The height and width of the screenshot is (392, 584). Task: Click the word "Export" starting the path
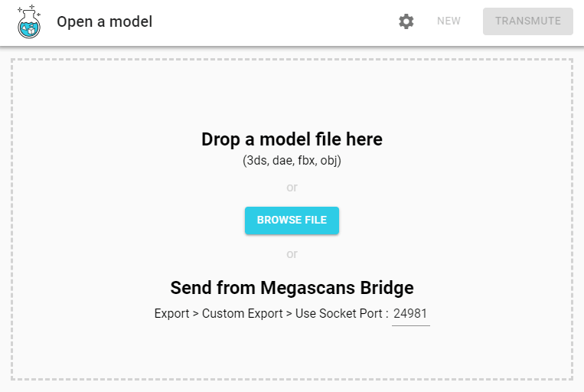(x=172, y=314)
